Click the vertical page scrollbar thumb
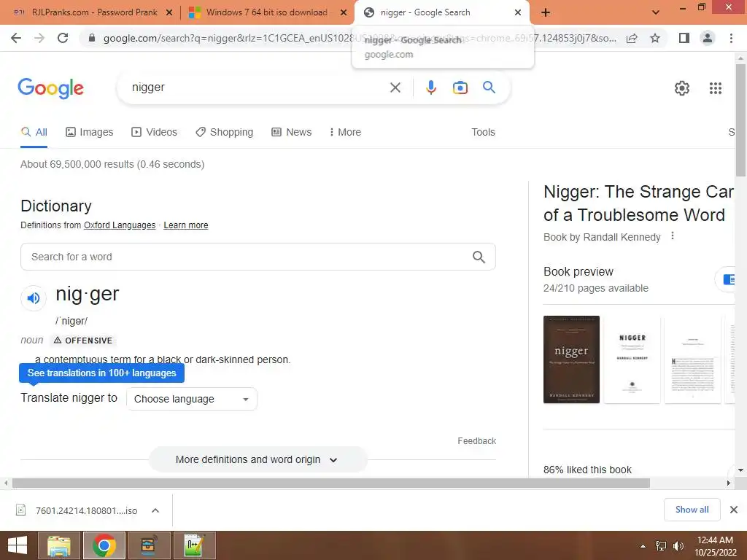 (740, 120)
